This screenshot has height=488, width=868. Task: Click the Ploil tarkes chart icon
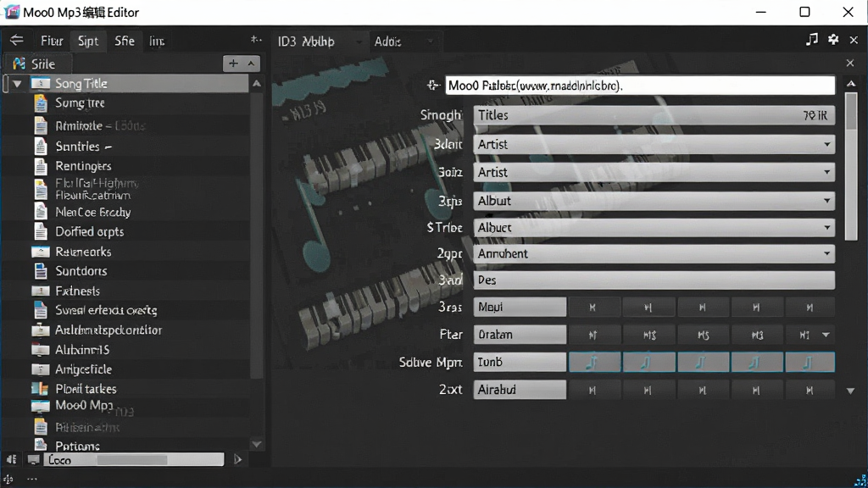tap(41, 389)
